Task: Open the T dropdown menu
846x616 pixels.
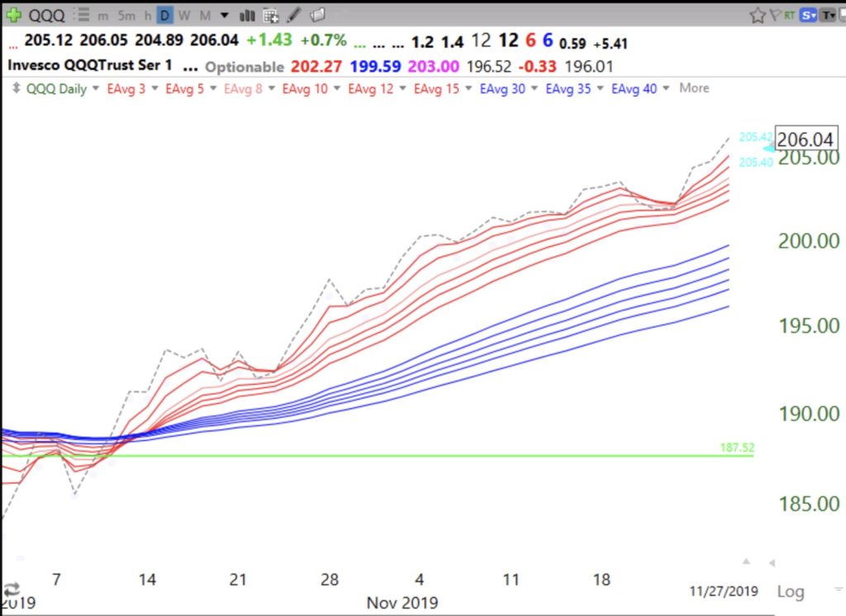Action: point(828,15)
